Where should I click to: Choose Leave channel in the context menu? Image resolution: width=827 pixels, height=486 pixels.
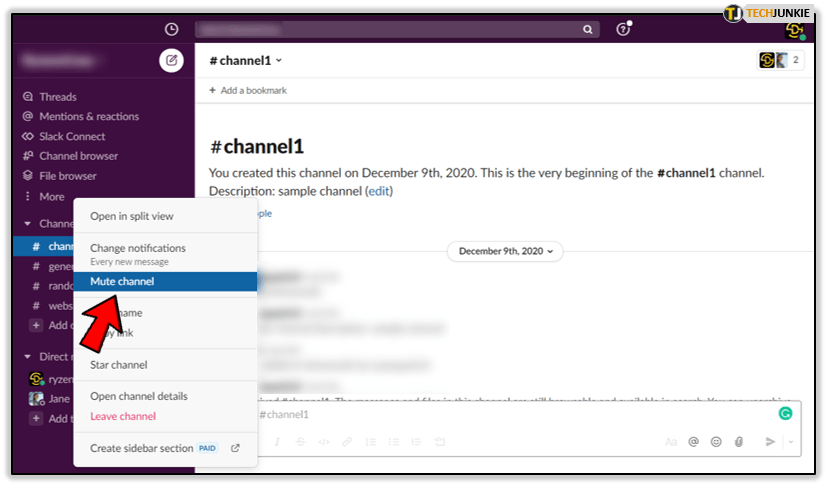pyautogui.click(x=123, y=416)
